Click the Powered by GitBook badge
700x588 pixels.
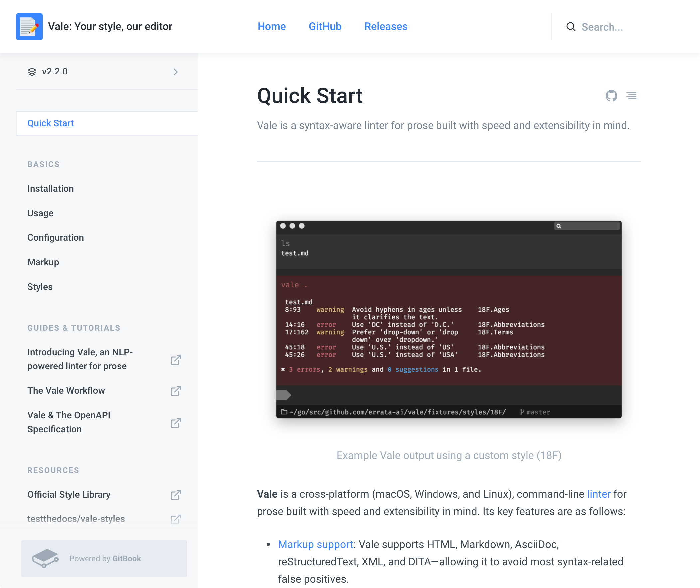[x=104, y=559]
